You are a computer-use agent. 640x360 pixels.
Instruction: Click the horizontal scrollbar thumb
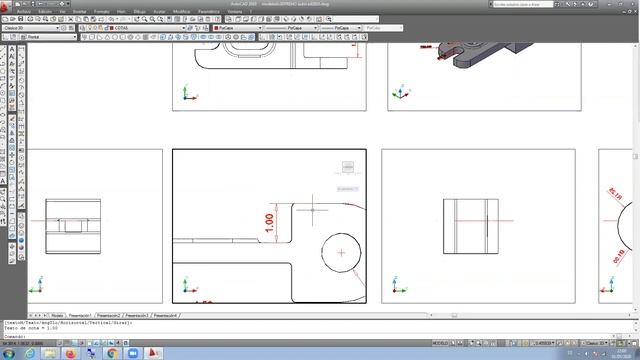tap(454, 316)
